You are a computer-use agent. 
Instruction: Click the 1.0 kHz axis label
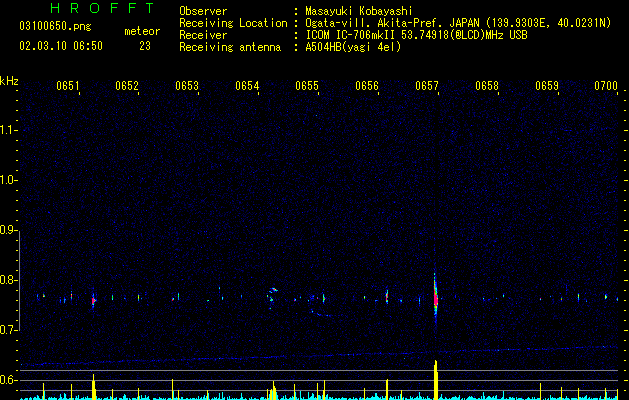pyautogui.click(x=7, y=180)
